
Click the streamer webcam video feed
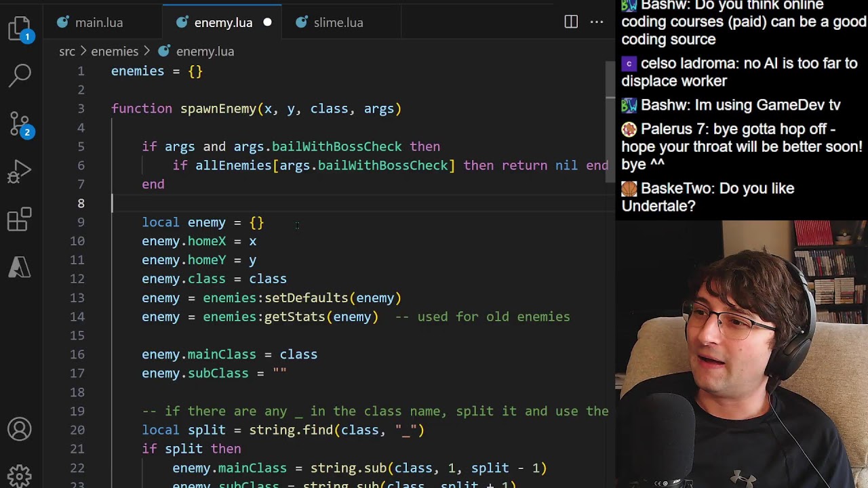(741, 354)
